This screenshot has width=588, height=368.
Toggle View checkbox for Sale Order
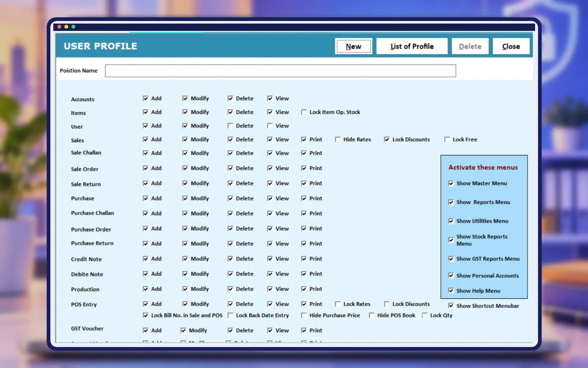click(x=270, y=168)
